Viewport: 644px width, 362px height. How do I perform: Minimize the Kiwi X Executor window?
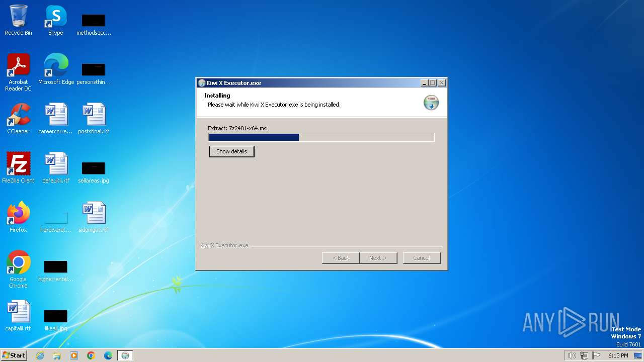coord(424,83)
